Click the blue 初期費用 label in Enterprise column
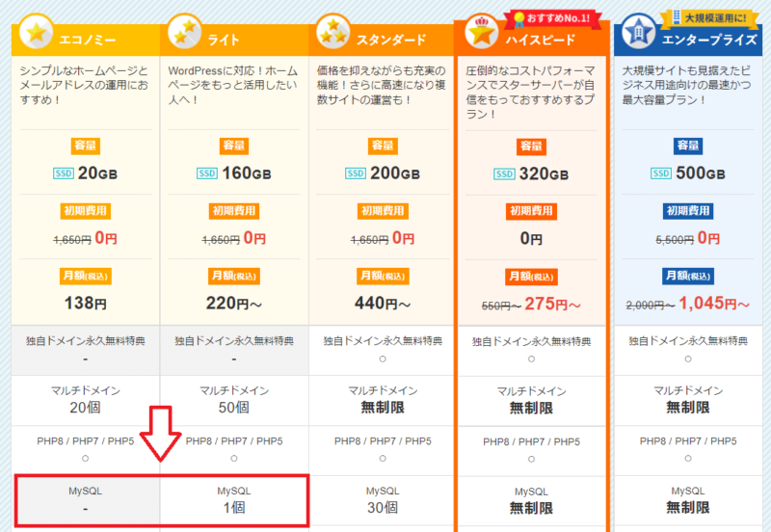 tap(688, 211)
